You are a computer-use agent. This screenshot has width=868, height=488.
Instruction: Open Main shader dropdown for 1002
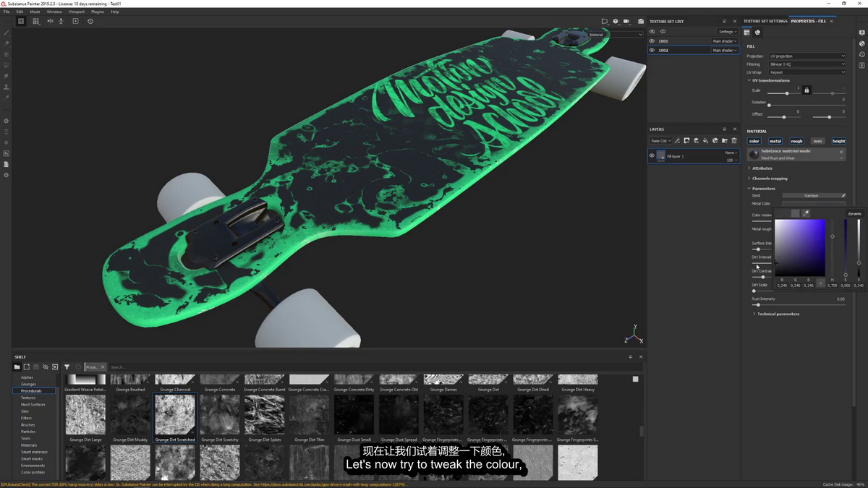(x=725, y=50)
